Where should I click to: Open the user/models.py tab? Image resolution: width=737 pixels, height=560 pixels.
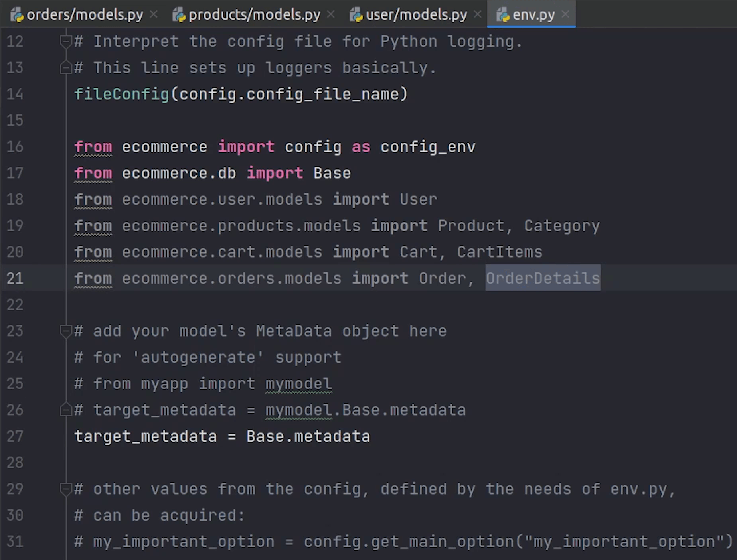pos(416,15)
